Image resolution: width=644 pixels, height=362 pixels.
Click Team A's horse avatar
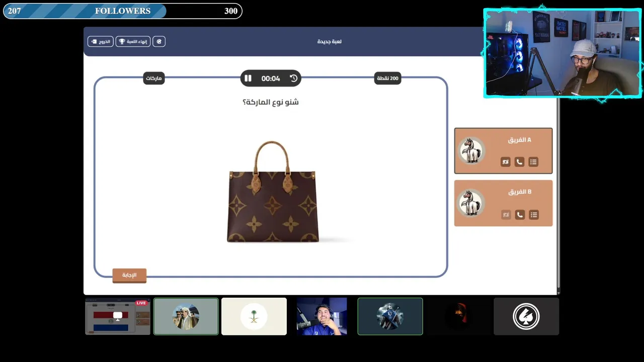coord(471,151)
